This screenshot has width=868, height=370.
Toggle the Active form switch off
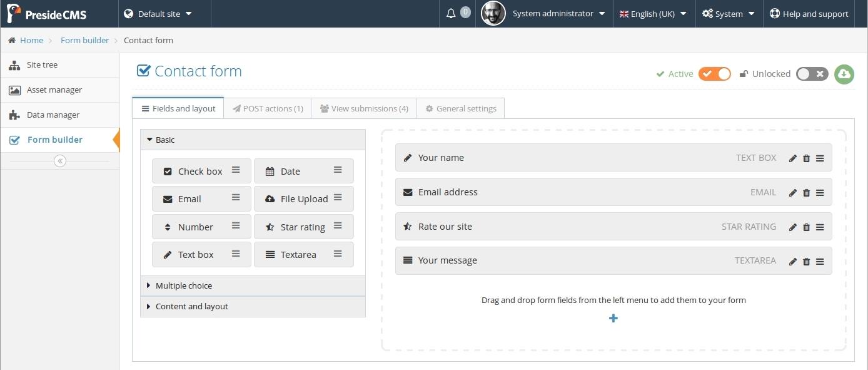click(714, 74)
